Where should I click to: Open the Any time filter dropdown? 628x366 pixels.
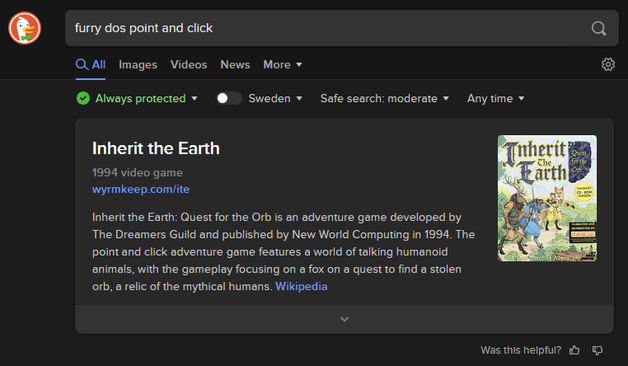point(495,98)
